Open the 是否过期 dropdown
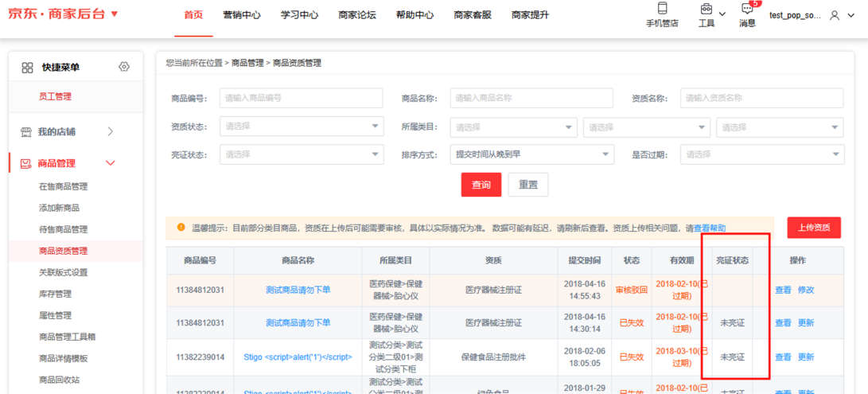 tap(762, 154)
